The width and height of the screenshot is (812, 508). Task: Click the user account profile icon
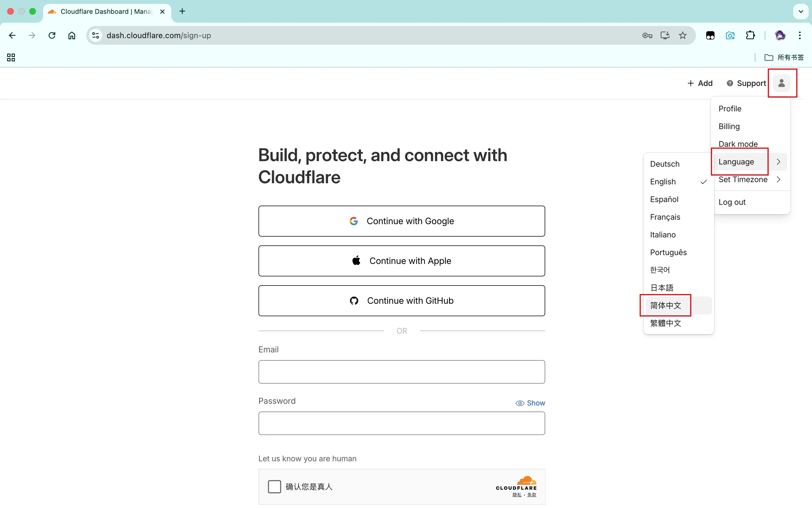click(781, 83)
